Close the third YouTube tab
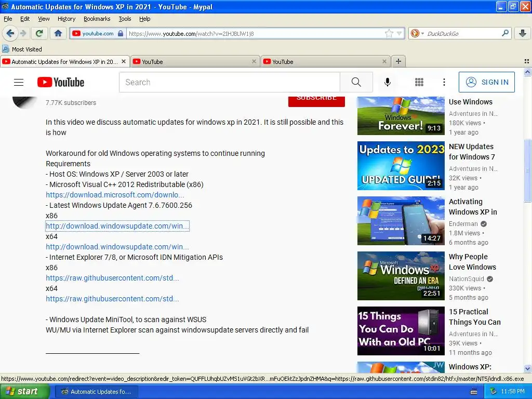Screen dimensions: 532x399 click(384, 61)
